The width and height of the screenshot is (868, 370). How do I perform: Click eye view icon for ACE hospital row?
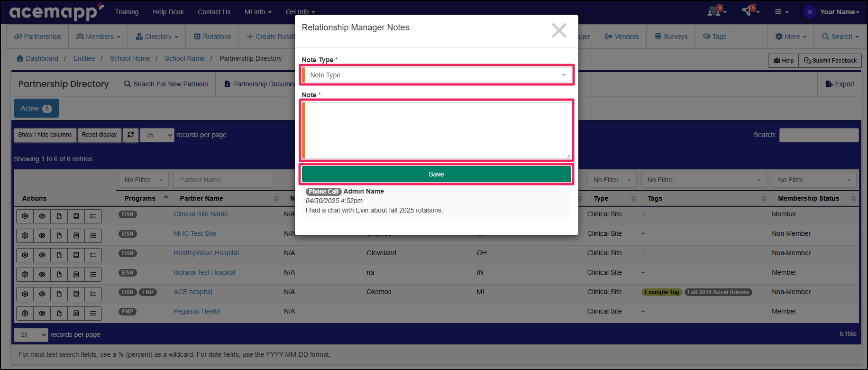tap(42, 294)
